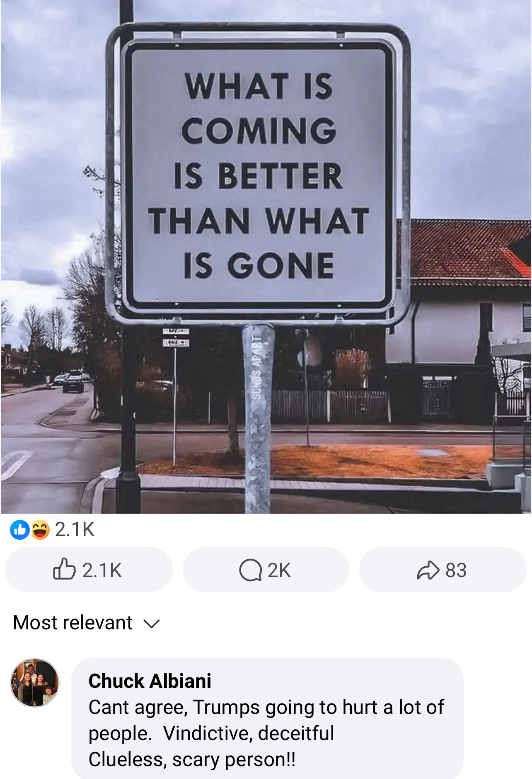Click the 2.1K number in Like button

tap(102, 570)
